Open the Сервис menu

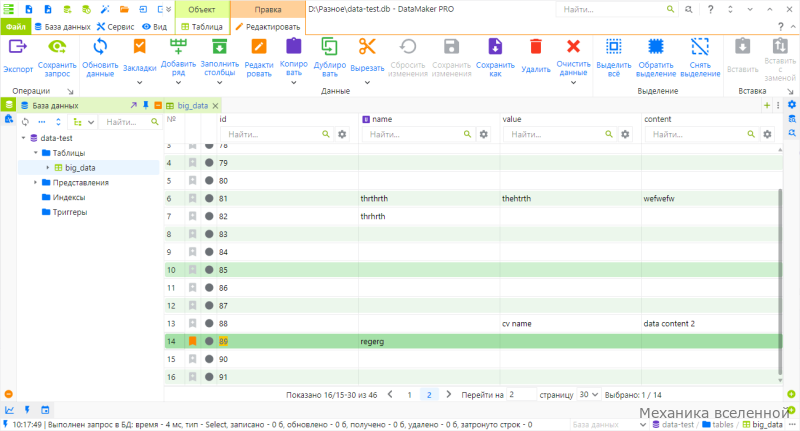[x=116, y=27]
